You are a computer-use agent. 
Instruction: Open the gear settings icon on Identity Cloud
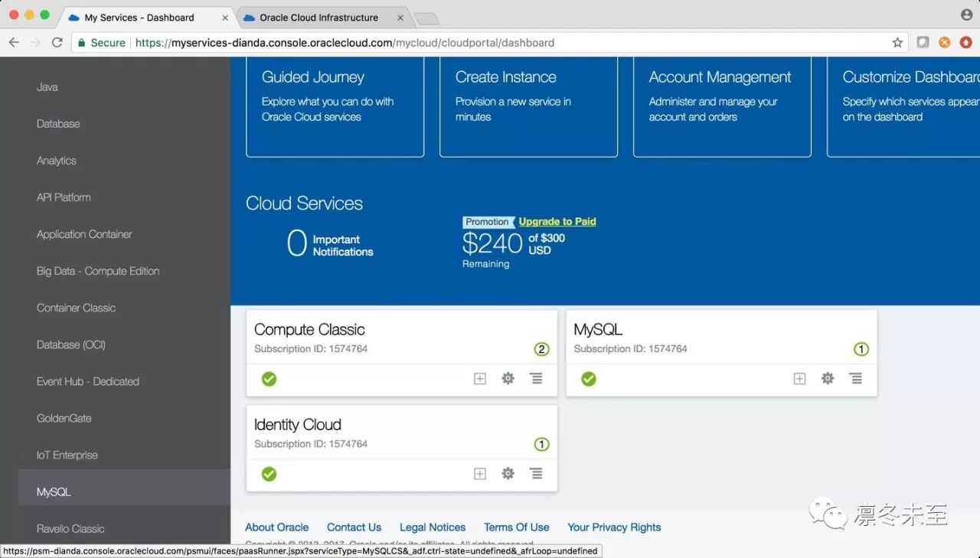tap(508, 473)
